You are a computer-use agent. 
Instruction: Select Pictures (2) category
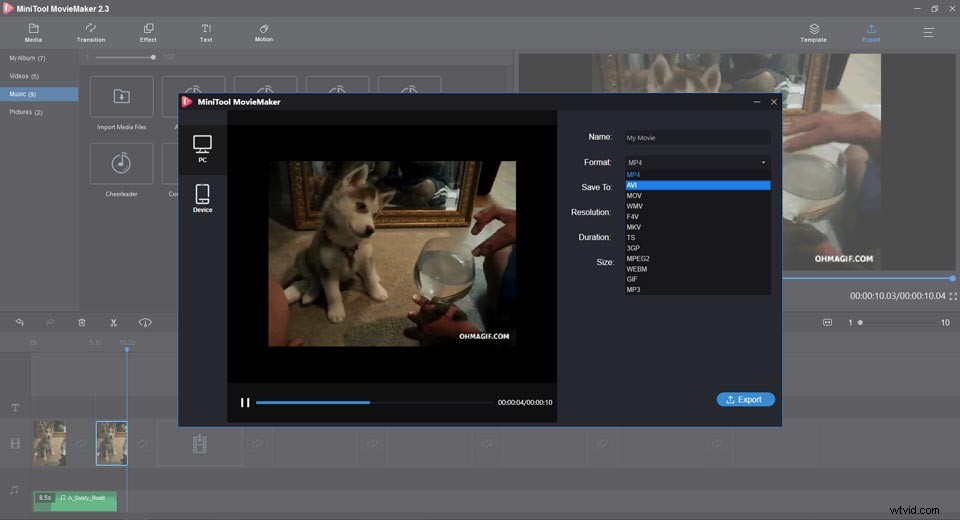point(39,112)
